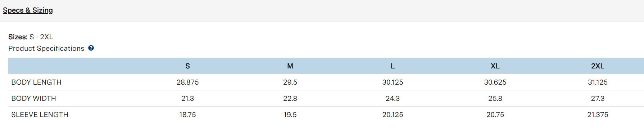This screenshot has height=130, width=644.
Task: Select the L size column header
Action: tap(393, 66)
